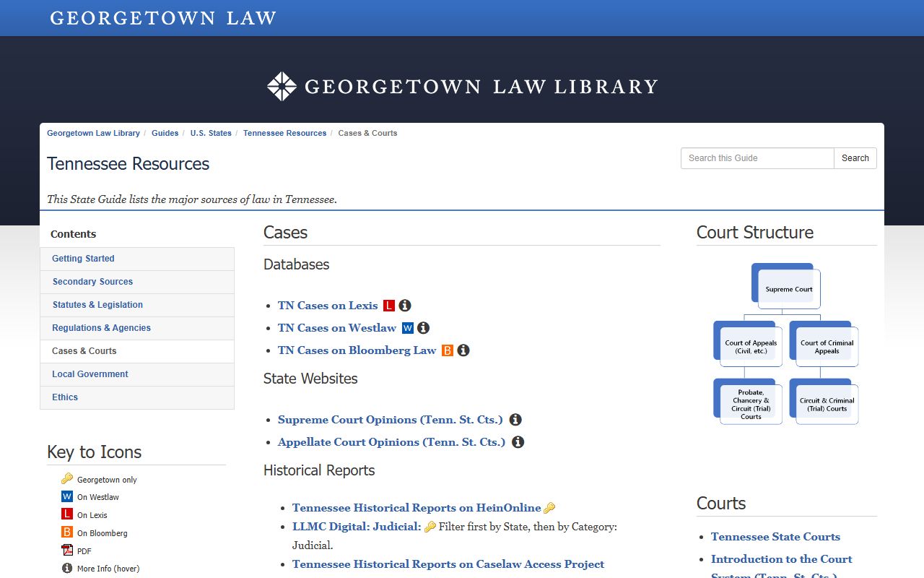Click the State Websites subheading
Viewport: 924px width, 578px height.
(x=310, y=379)
